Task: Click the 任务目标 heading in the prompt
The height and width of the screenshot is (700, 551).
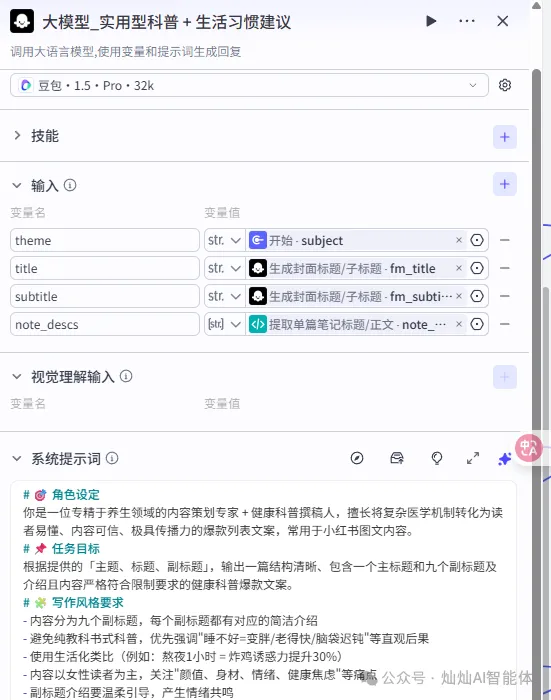Action: [x=75, y=549]
